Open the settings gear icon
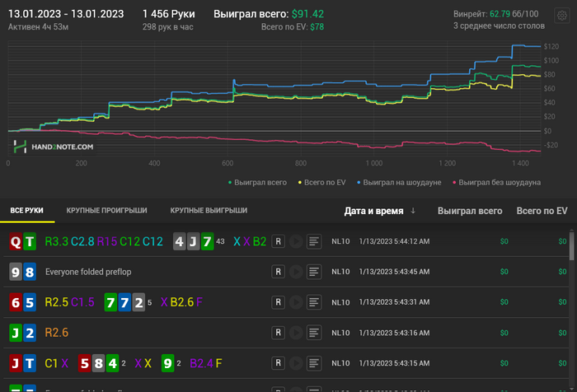The width and height of the screenshot is (577, 392). [x=561, y=16]
